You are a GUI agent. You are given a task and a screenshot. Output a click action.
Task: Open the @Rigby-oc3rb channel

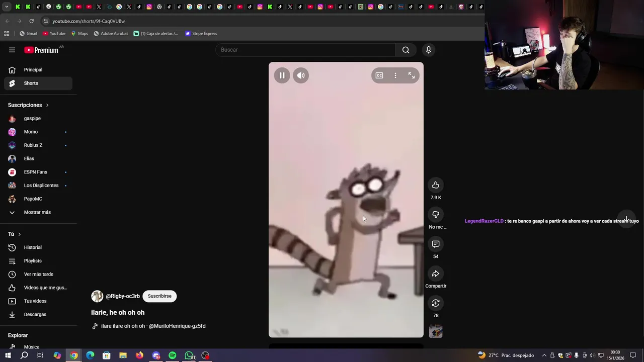[123, 296]
